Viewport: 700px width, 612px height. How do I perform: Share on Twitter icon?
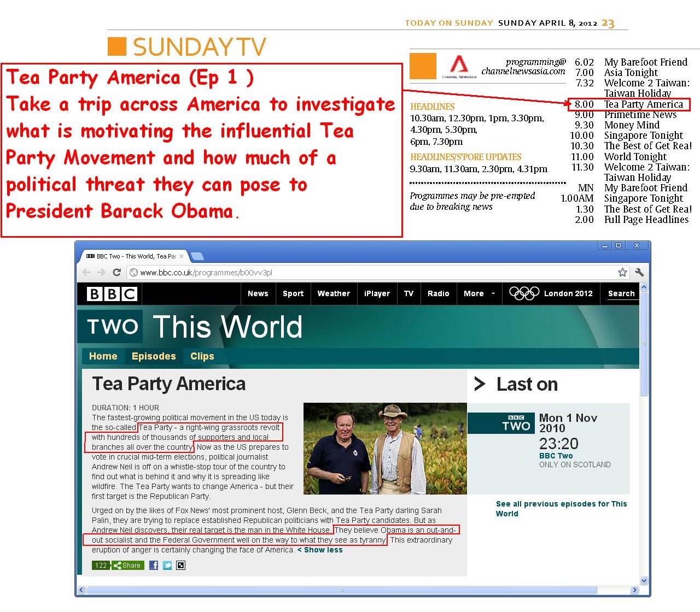coord(167,565)
